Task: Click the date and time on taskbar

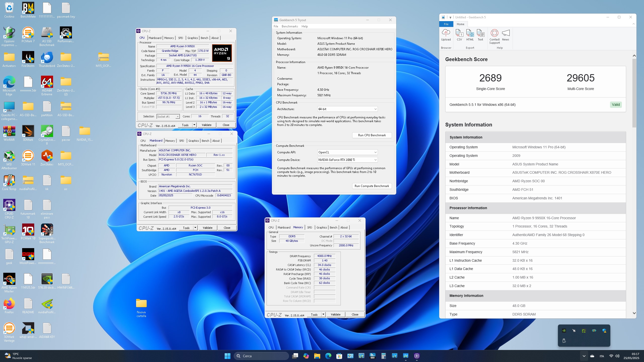Action: pos(631,356)
